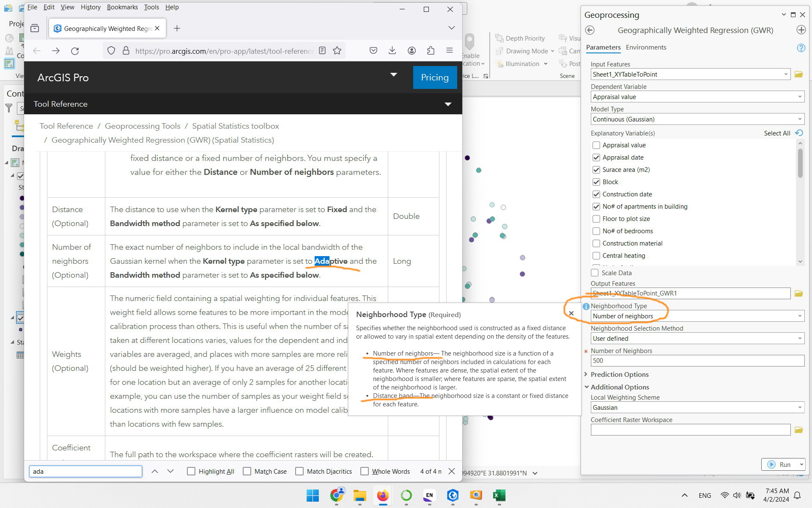Go back in Firefox history
This screenshot has width=812, height=508.
pyautogui.click(x=37, y=51)
